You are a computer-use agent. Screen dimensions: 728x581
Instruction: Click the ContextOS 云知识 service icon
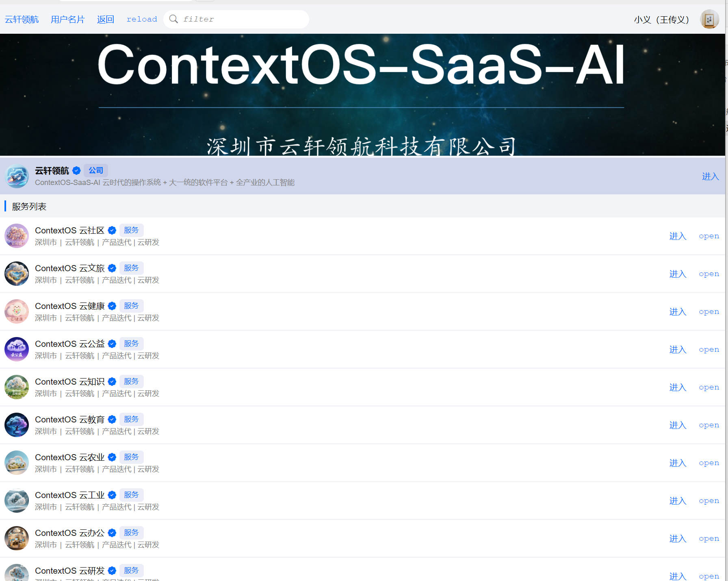pos(17,387)
